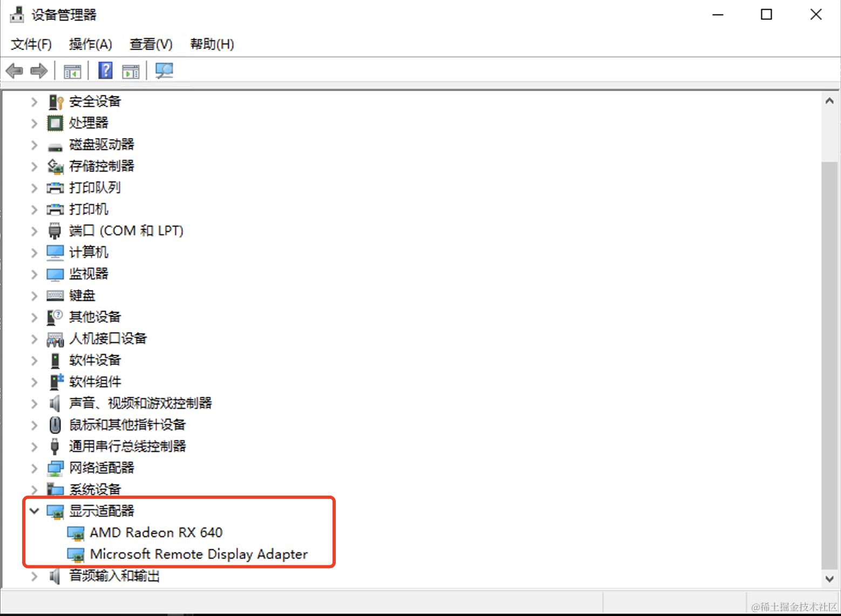
Task: Select the 人机接口设备 icon
Action: (55, 339)
